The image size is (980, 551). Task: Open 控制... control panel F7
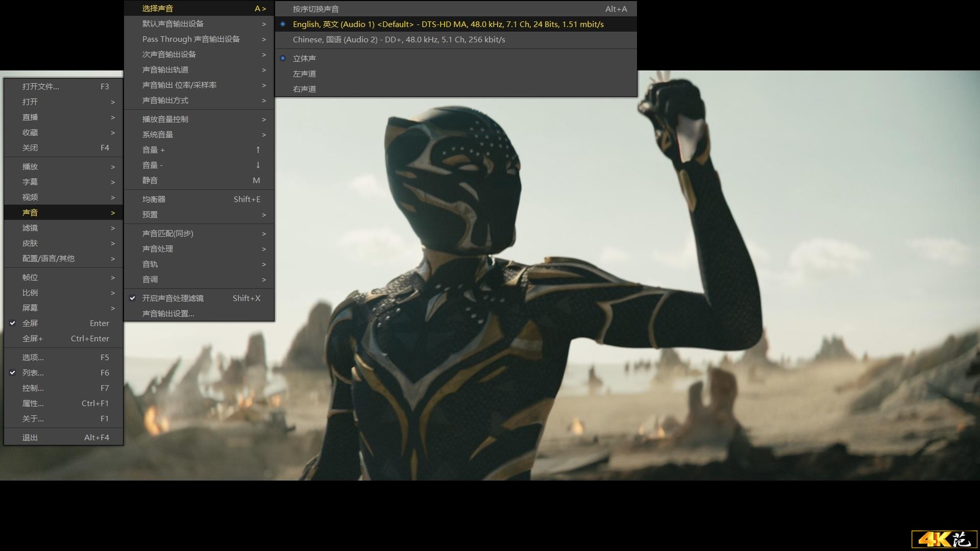63,388
